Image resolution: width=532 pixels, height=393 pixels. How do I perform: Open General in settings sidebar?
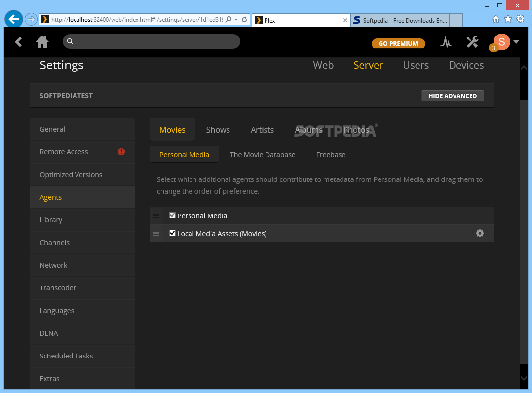82,129
